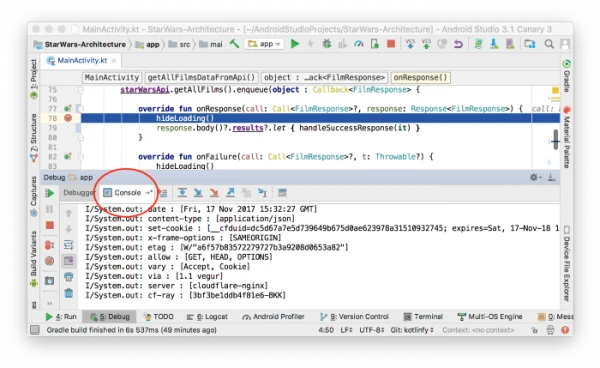Click the Search Everywhere magnifier icon
Image resolution: width=600 pixels, height=368 pixels.
[x=549, y=44]
